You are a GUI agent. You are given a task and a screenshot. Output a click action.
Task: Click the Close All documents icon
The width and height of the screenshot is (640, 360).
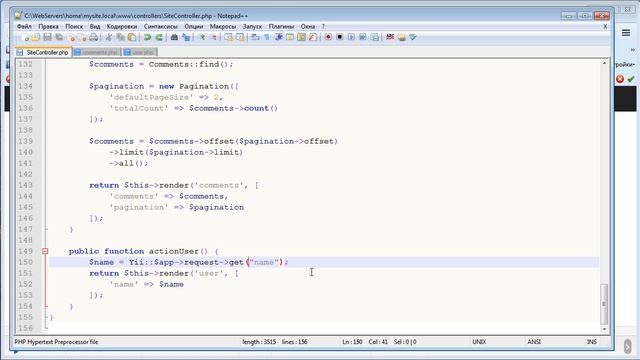point(82,38)
